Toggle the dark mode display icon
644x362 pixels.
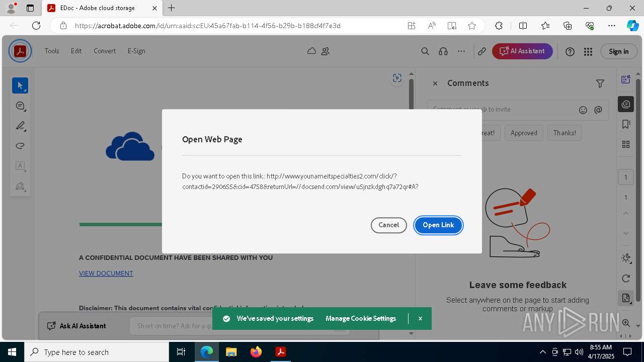click(626, 258)
